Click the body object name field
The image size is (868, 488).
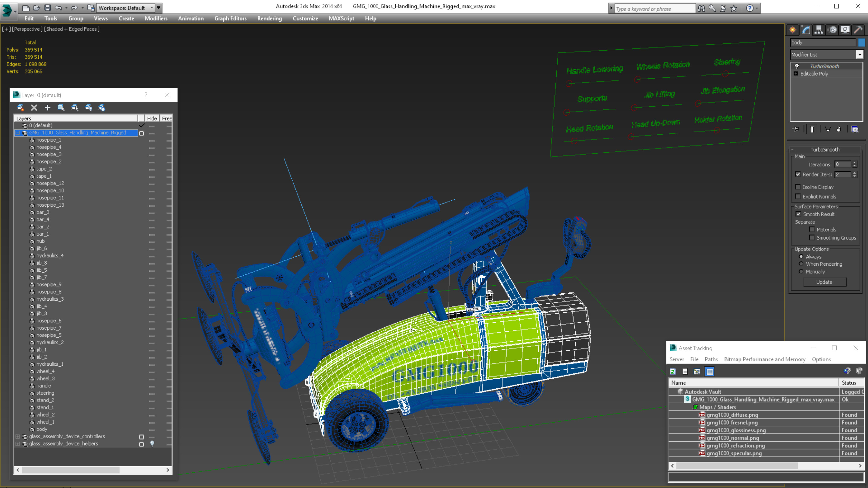[823, 42]
